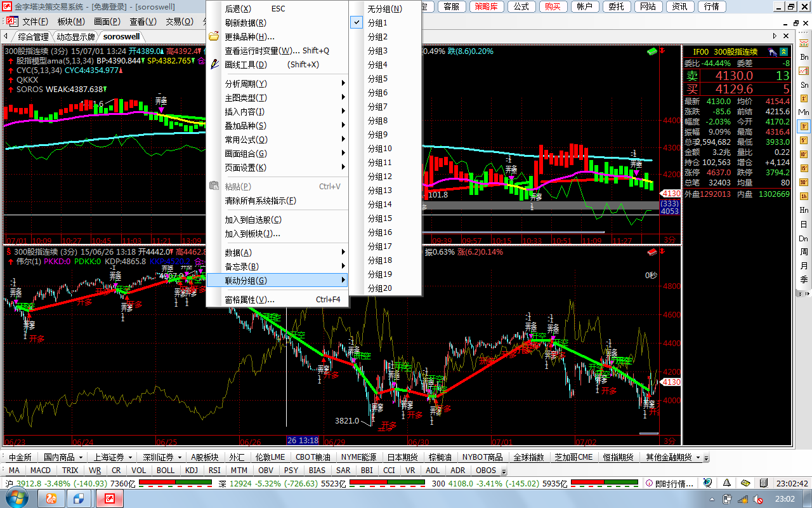Open 窗格属性(V)... menu entry
Image resolution: width=812 pixels, height=508 pixels.
277,300
